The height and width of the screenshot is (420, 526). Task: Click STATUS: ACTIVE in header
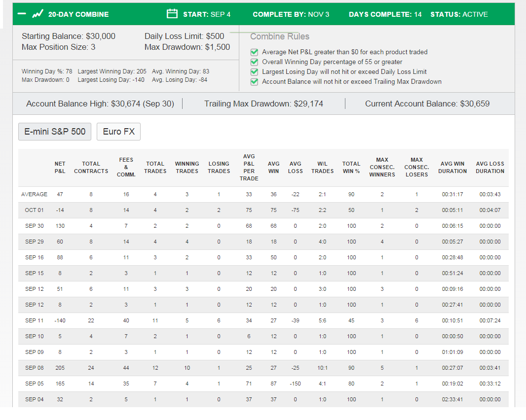coord(459,14)
